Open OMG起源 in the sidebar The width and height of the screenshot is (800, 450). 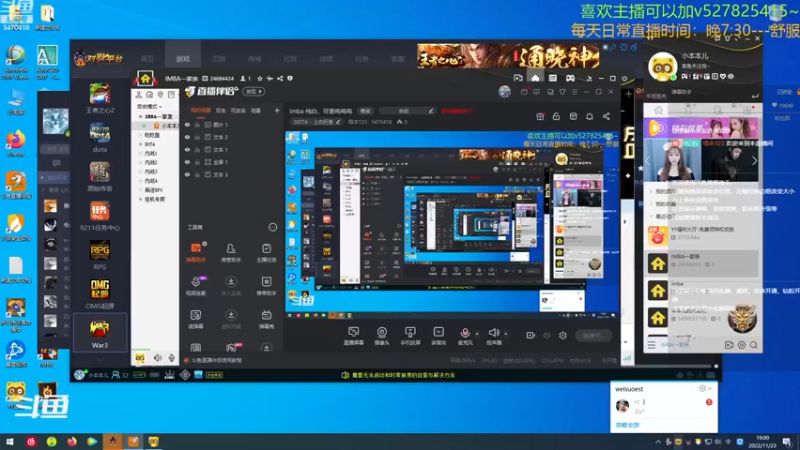point(99,294)
